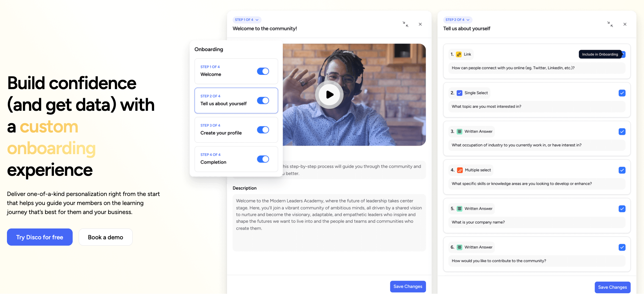
Task: Click Save Changes in the Welcome modal
Action: point(408,286)
